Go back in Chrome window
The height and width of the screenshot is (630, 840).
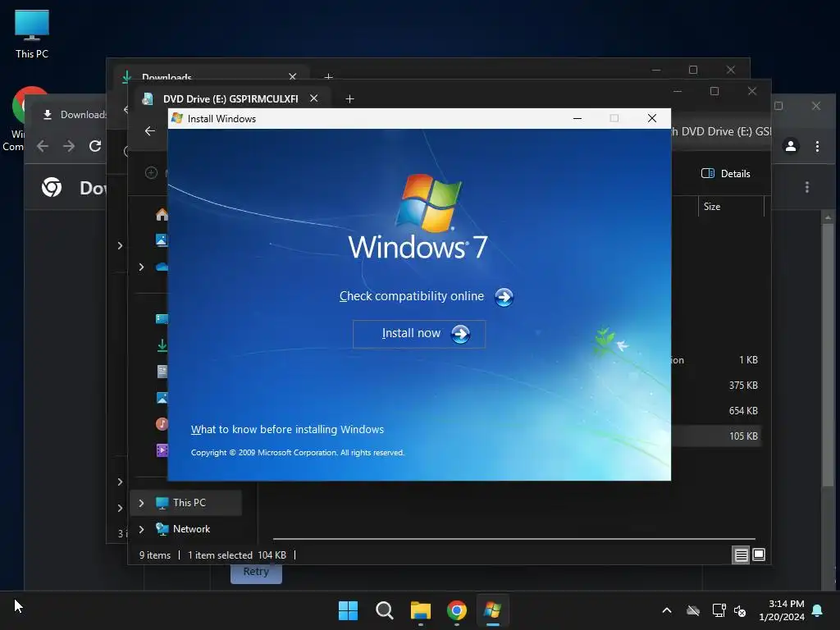43,146
